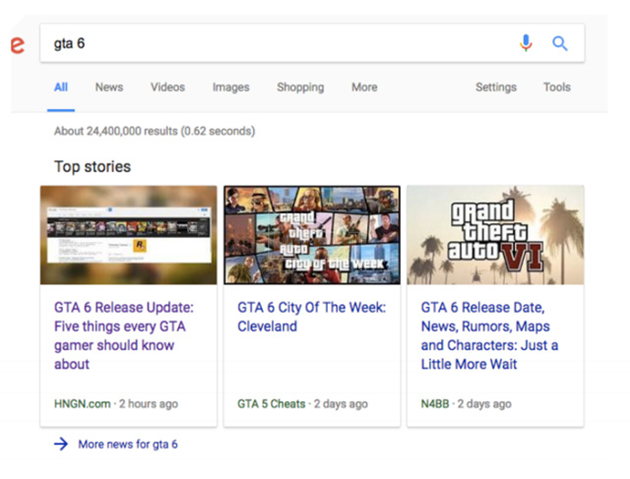The width and height of the screenshot is (630, 479).
Task: Click the partial Google logo letter
Action: (18, 45)
